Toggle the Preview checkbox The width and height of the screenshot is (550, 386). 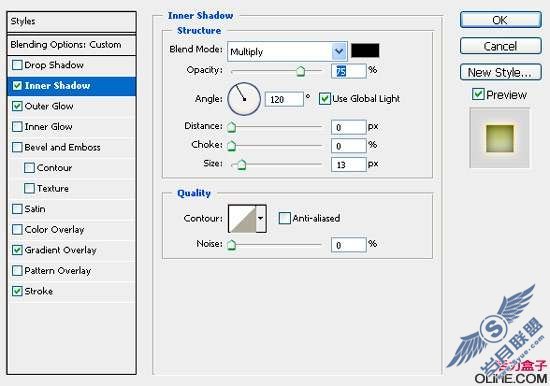478,94
